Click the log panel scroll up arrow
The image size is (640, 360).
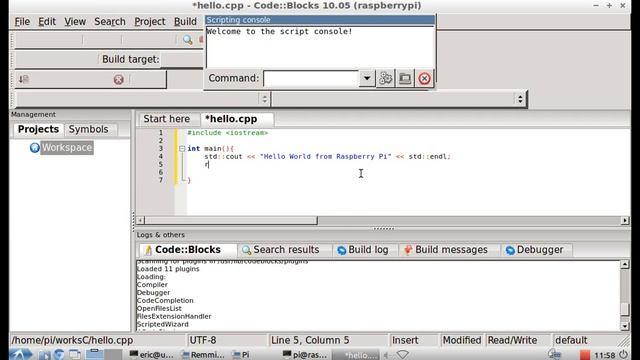pyautogui.click(x=625, y=264)
